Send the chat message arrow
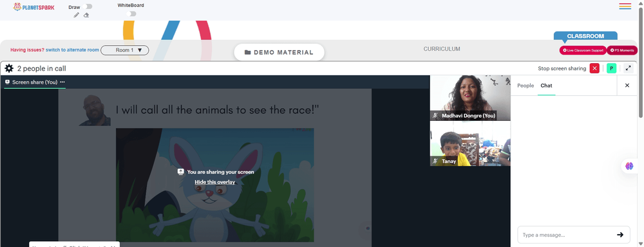Image resolution: width=644 pixels, height=247 pixels. click(620, 235)
